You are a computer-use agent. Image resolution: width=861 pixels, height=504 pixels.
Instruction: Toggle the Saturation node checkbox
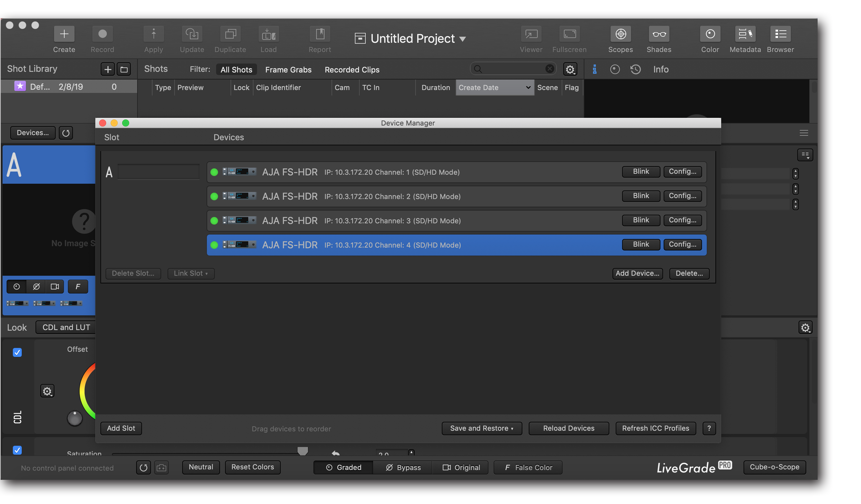pyautogui.click(x=17, y=450)
